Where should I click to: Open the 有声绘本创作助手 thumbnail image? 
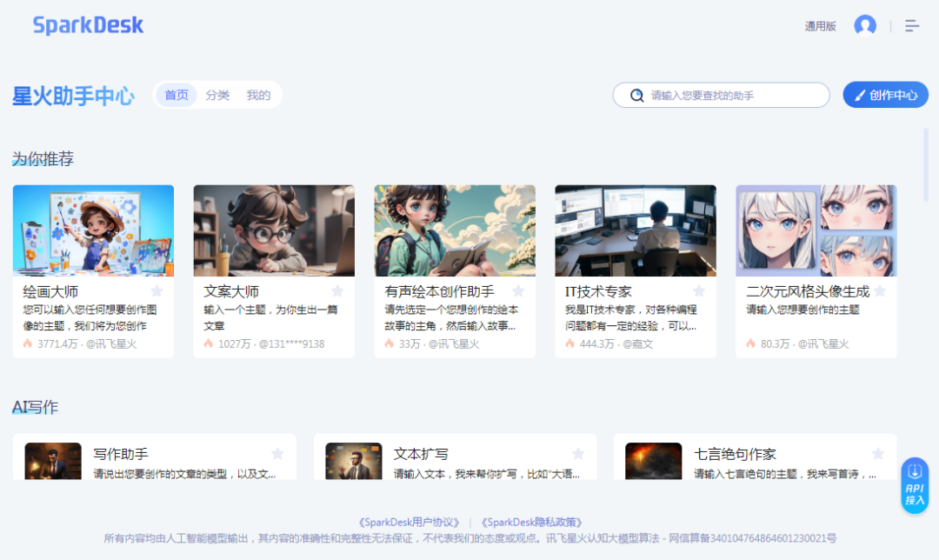click(x=455, y=230)
